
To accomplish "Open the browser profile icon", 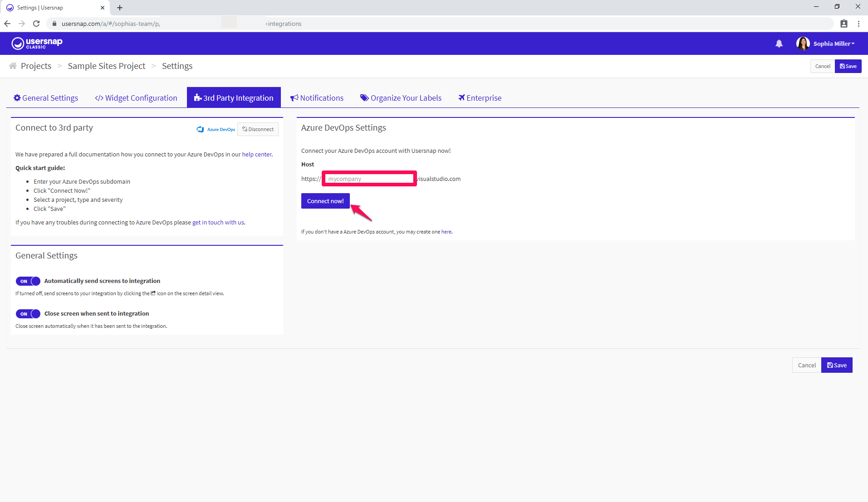I will [x=844, y=24].
